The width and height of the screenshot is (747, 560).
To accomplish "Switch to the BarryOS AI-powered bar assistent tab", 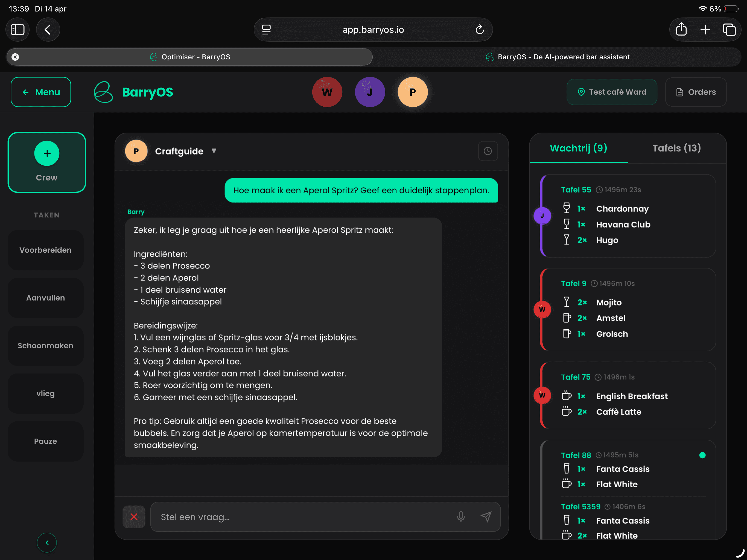I will pyautogui.click(x=558, y=57).
